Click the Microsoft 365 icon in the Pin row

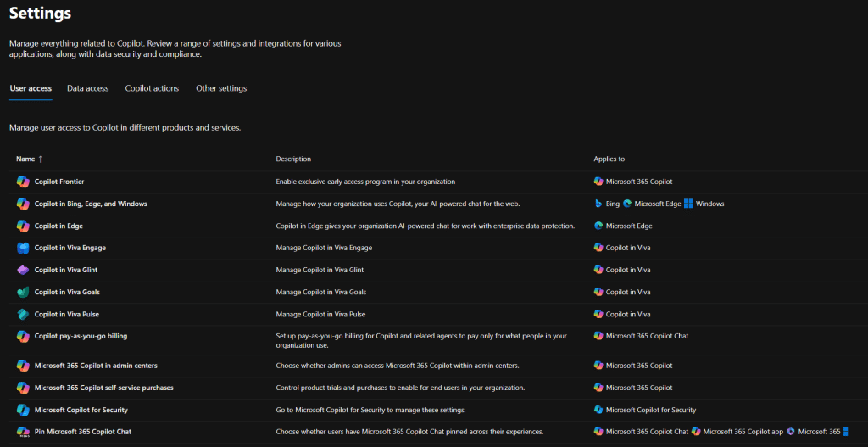coord(791,432)
